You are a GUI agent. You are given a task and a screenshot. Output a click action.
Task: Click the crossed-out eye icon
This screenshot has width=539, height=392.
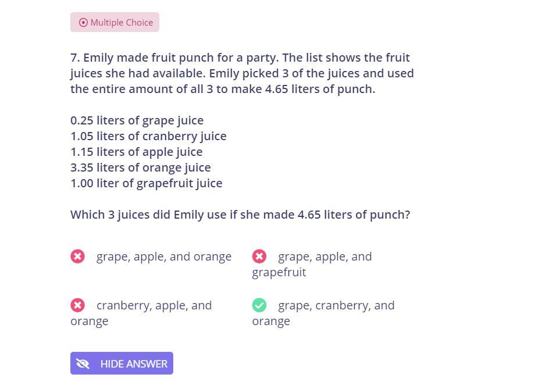[83, 364]
